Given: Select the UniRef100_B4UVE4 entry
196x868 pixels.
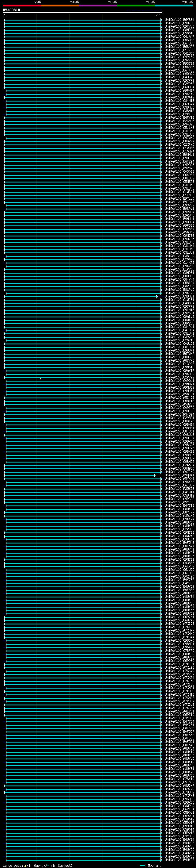Looking at the screenshot, I should 179,839.
